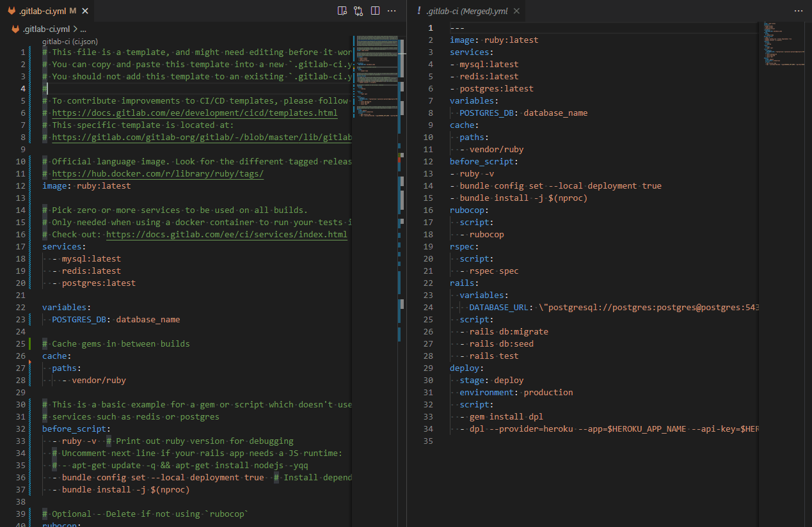Fold the services section in the left editor

[36, 246]
